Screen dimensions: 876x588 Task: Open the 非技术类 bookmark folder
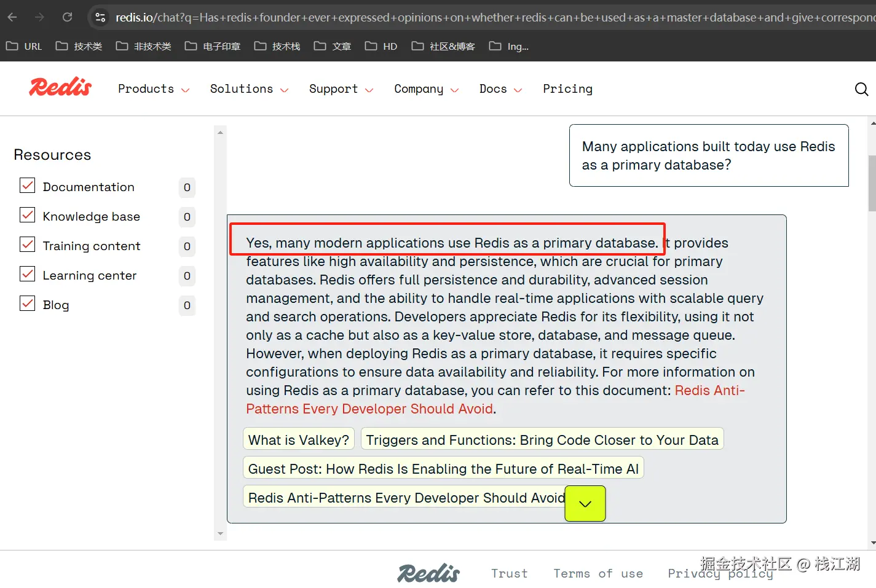click(143, 46)
